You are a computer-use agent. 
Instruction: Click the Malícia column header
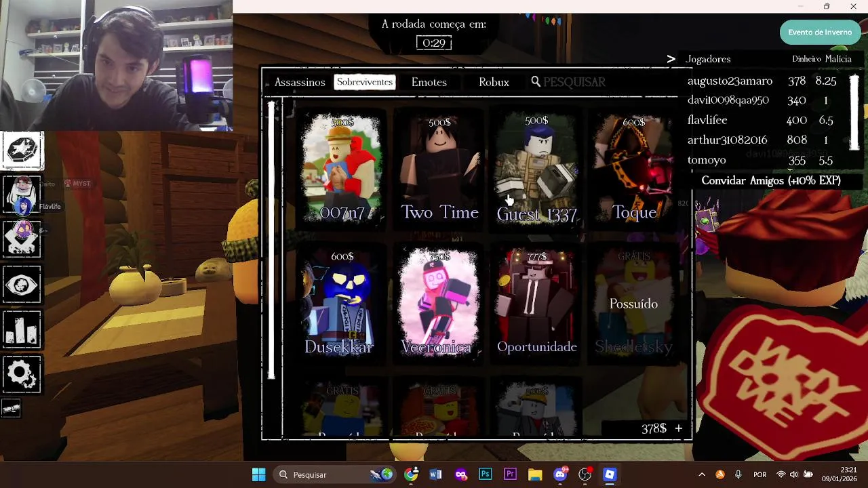(838, 59)
